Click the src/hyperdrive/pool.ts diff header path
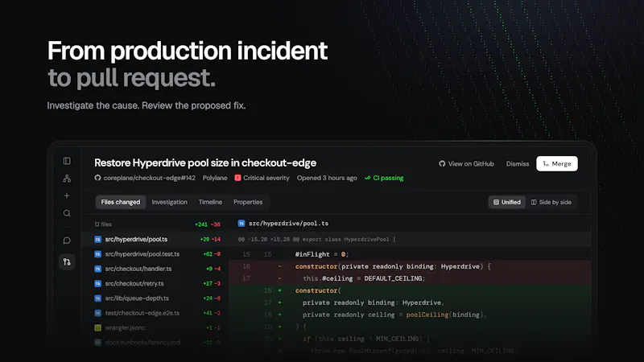 click(288, 224)
